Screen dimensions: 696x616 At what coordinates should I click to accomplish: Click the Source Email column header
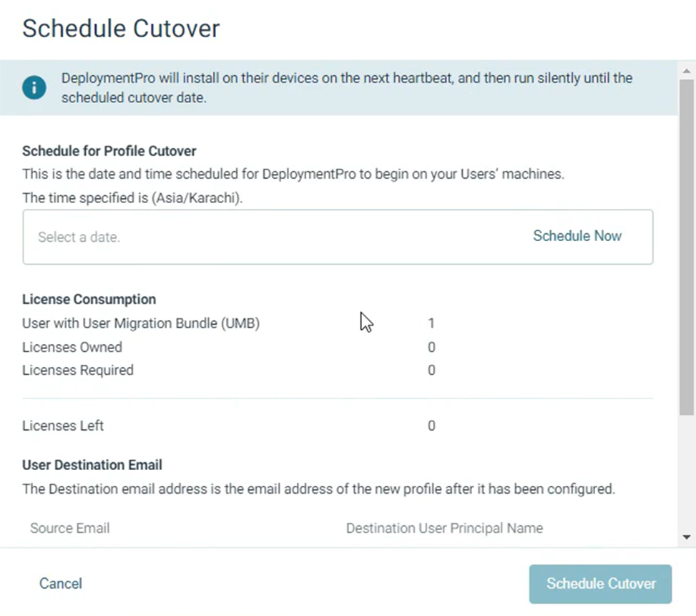pos(69,529)
